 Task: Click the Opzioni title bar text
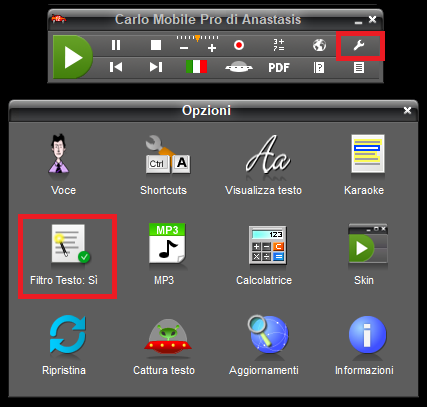[206, 110]
